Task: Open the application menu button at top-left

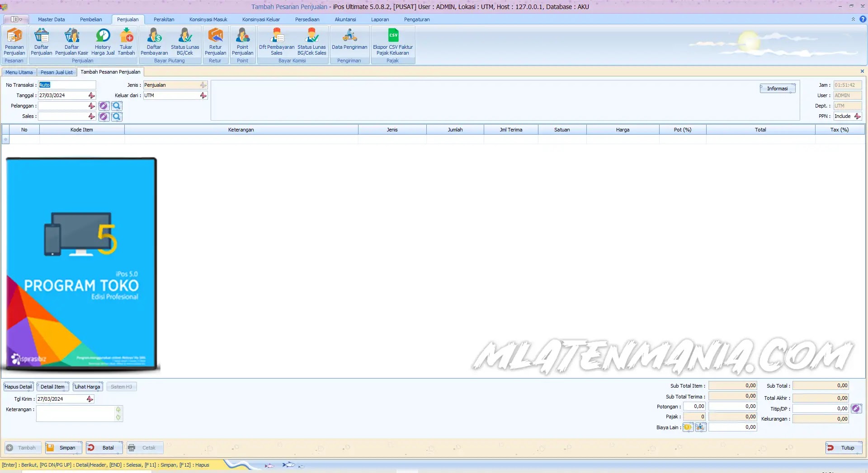Action: 16,19
